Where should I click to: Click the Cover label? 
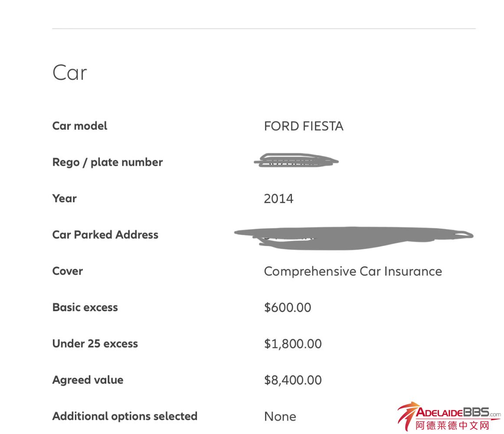[x=67, y=271]
